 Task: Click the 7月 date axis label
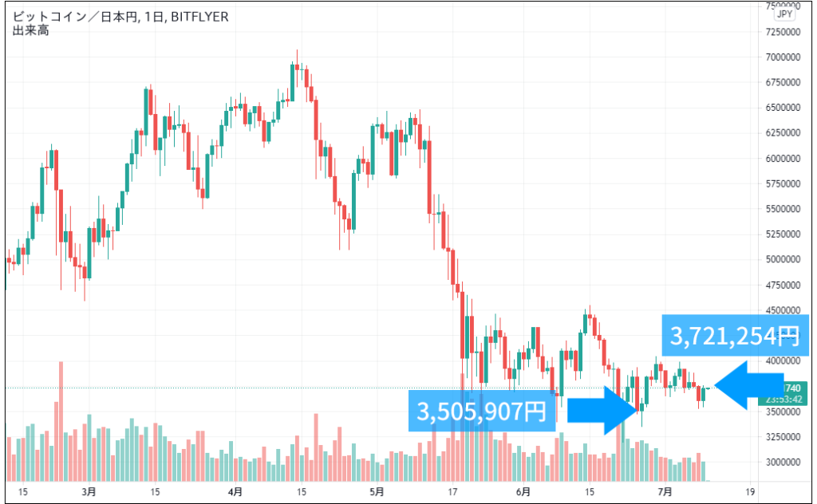coord(664,491)
